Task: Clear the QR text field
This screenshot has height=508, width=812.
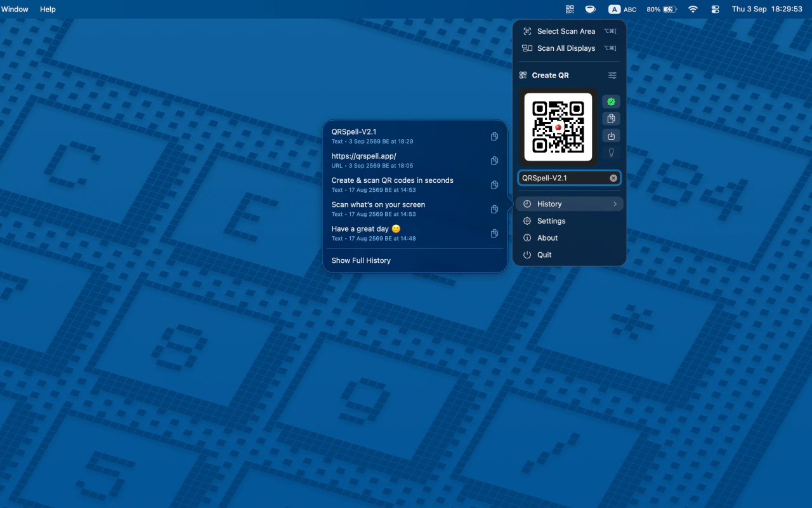Action: click(x=613, y=178)
